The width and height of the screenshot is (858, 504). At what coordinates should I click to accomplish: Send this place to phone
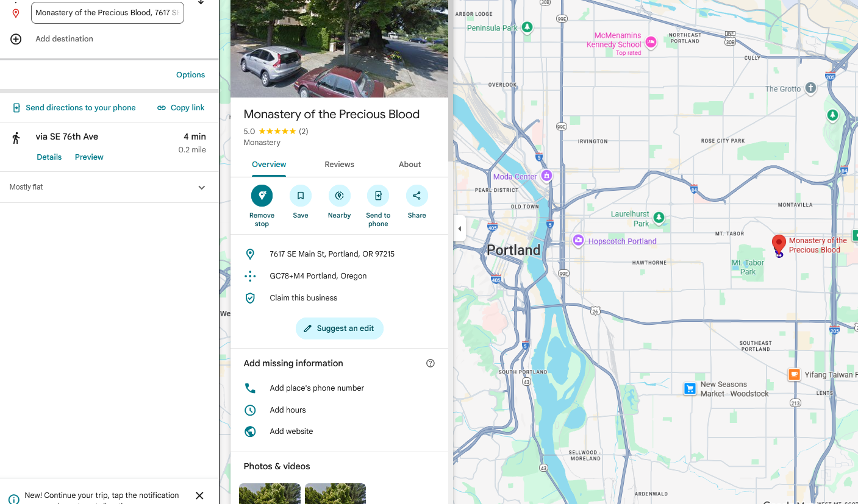378,196
